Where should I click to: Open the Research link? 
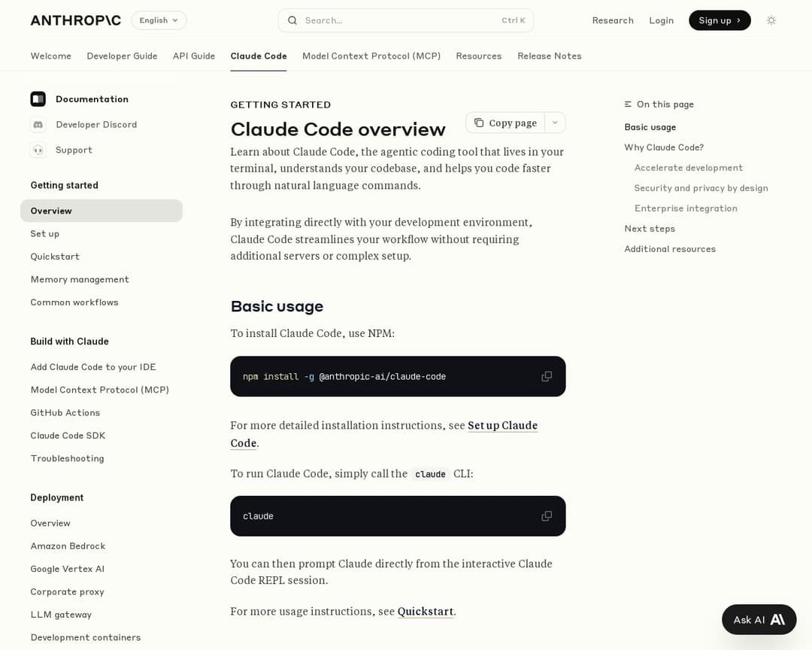coord(613,20)
